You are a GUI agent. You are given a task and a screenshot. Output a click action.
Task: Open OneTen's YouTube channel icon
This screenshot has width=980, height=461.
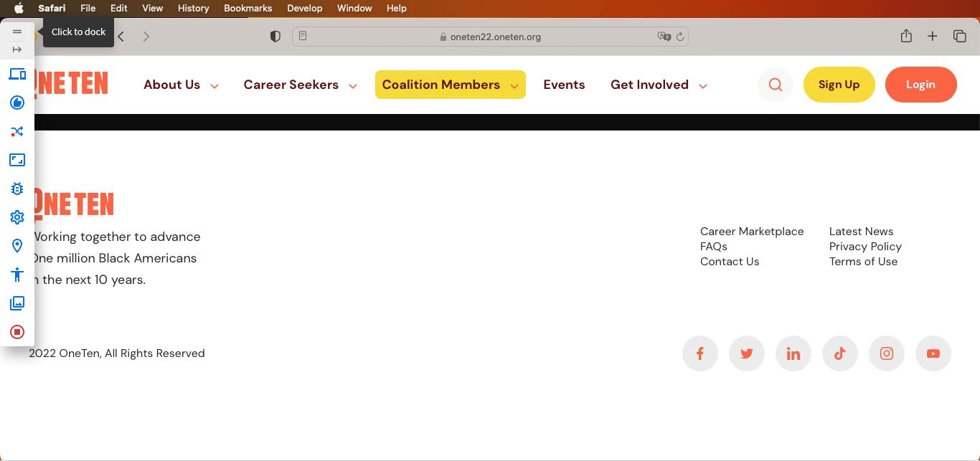coord(933,353)
